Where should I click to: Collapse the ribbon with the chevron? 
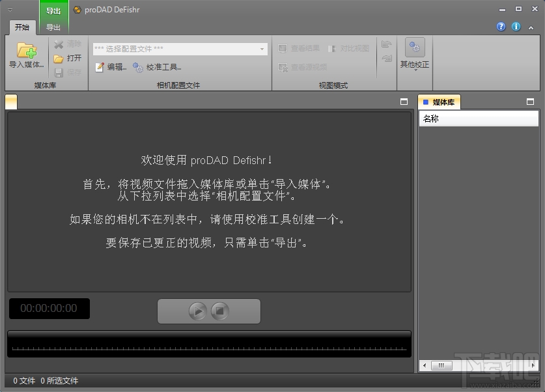tap(531, 27)
